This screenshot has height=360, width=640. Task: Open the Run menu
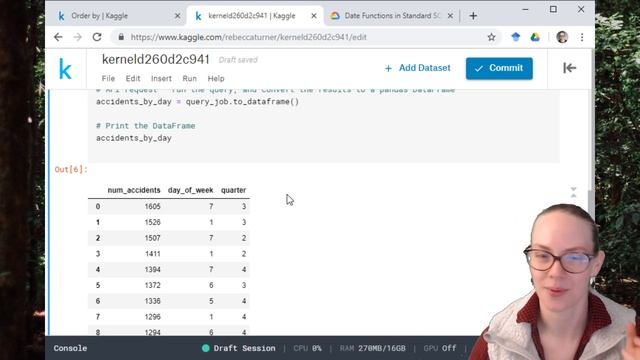(x=189, y=78)
